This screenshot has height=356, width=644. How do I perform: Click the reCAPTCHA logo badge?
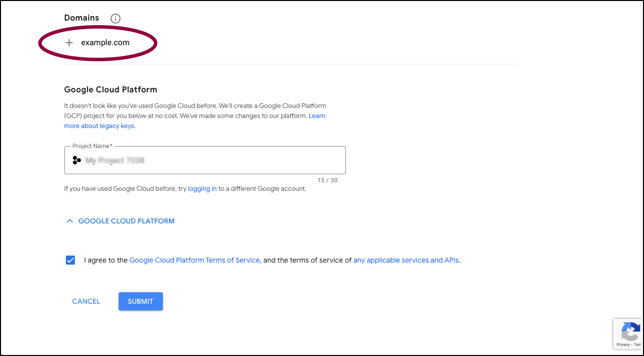(630, 331)
